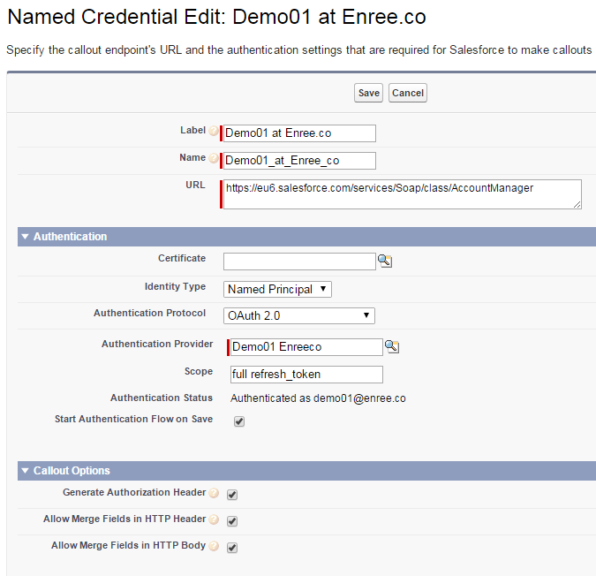Open the Authentication Provider lookup icon
This screenshot has width=596, height=576.
point(392,346)
